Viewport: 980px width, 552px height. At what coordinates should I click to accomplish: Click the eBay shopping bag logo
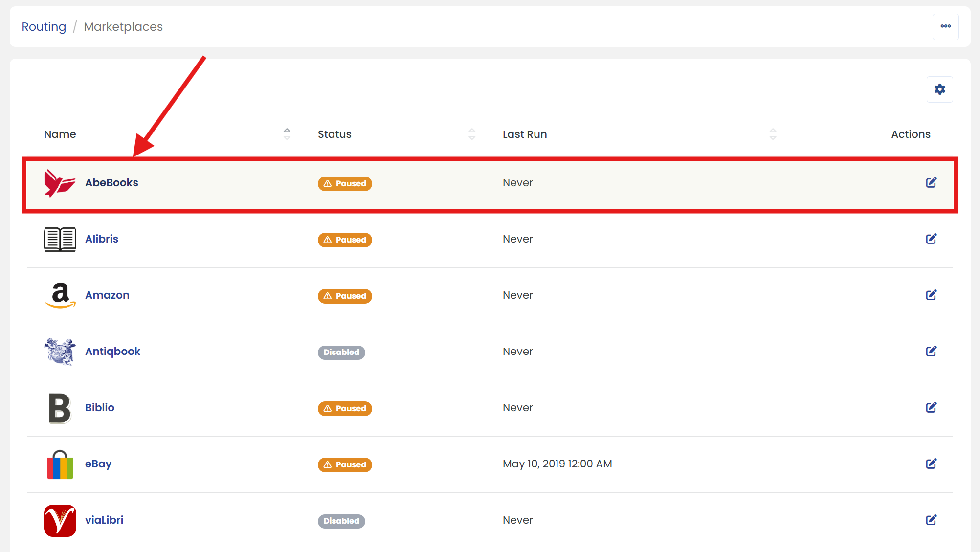click(60, 464)
